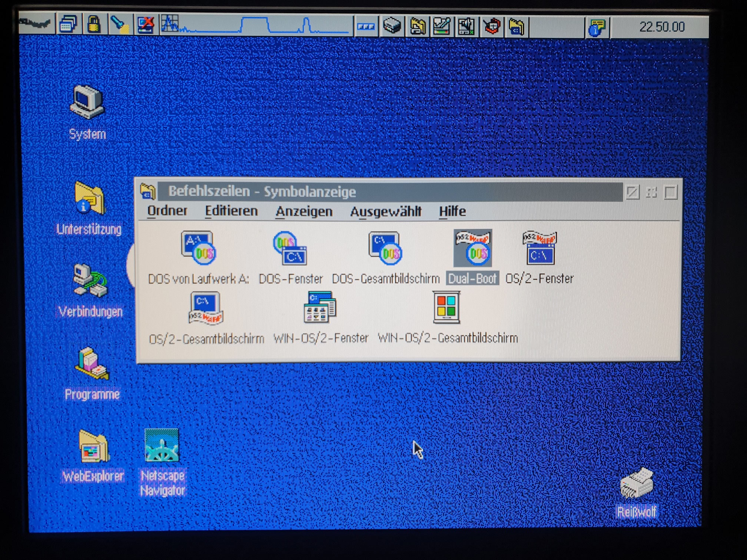Select the DOS-Gesamtbildschirm icon
Viewport: 747px width, 560px height.
[385, 248]
